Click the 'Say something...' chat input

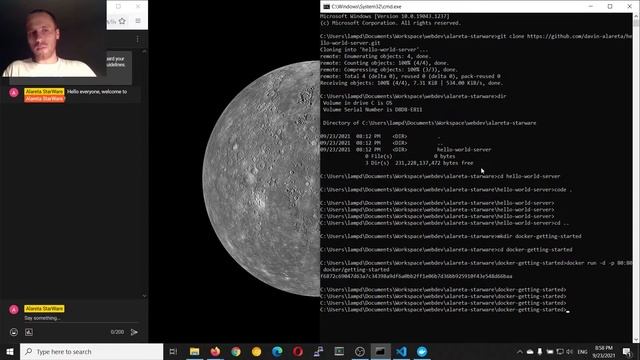click(82, 318)
